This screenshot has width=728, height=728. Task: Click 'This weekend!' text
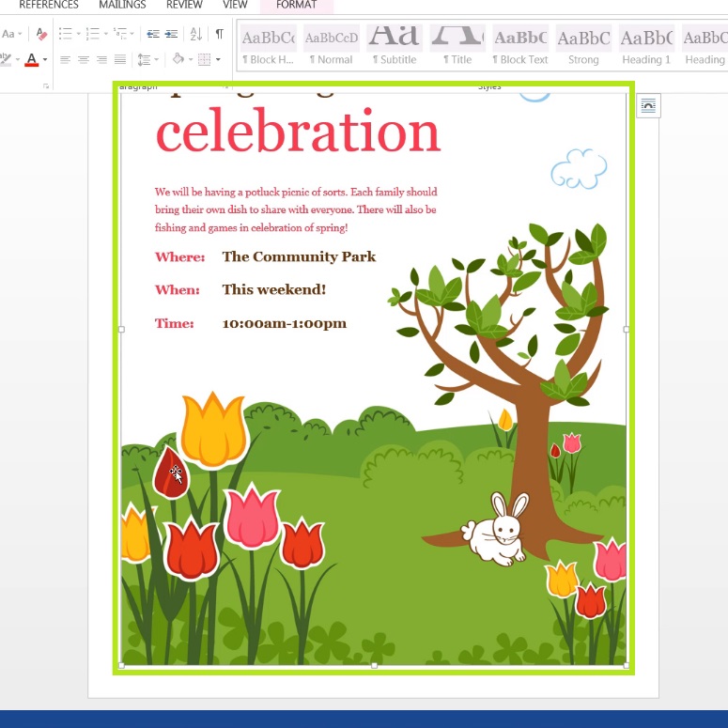pos(274,289)
